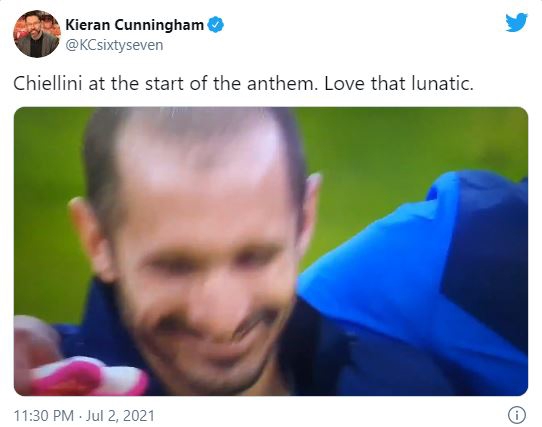Viewport: 542px width, 427px height.
Task: Click the word Chiellini in the tweet
Action: click(47, 84)
